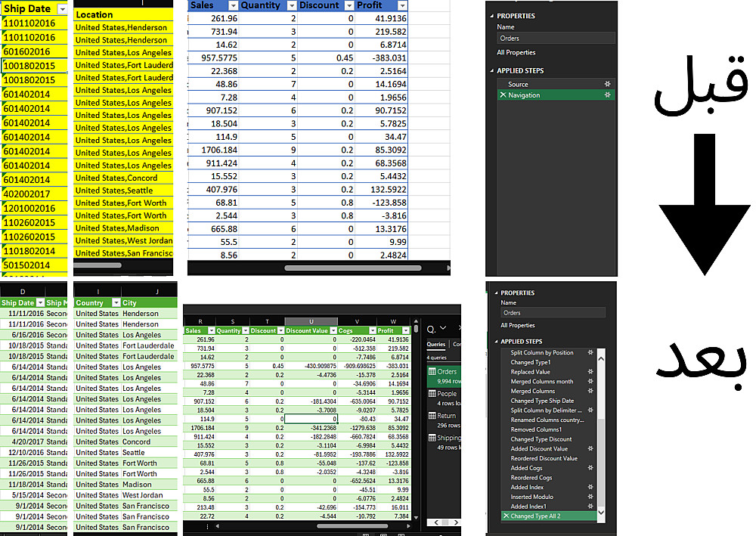This screenshot has height=536, width=756.
Task: Select the 4/20/2017 ship date cell
Action: click(23, 442)
